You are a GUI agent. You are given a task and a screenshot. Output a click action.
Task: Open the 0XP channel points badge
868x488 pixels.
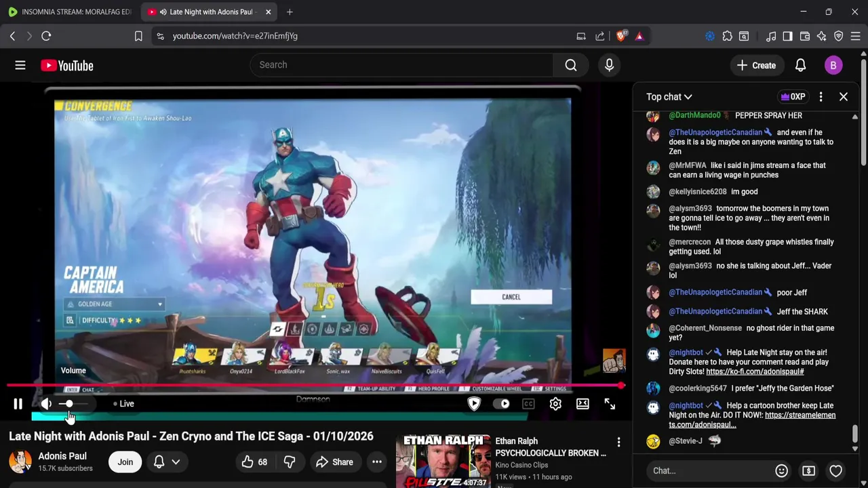[x=793, y=97]
